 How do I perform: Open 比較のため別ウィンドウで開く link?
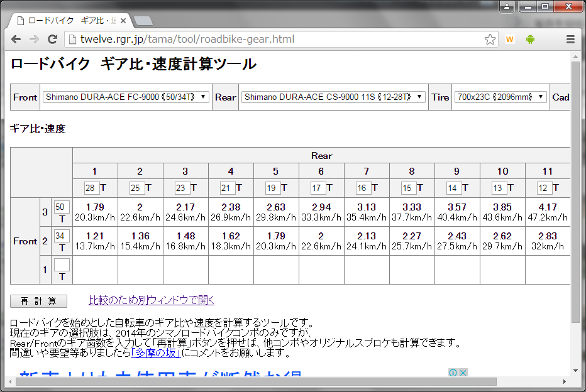[152, 300]
